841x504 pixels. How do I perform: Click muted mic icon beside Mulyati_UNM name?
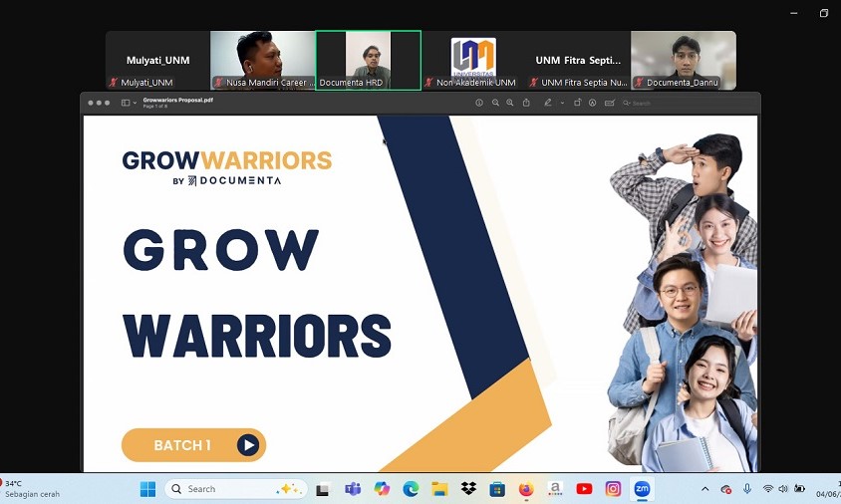[x=114, y=82]
